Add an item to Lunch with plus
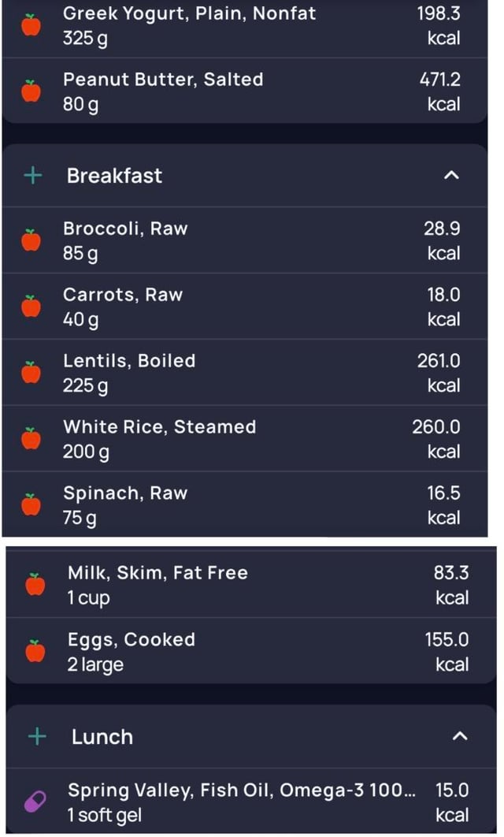This screenshot has height=837, width=504. 37,737
